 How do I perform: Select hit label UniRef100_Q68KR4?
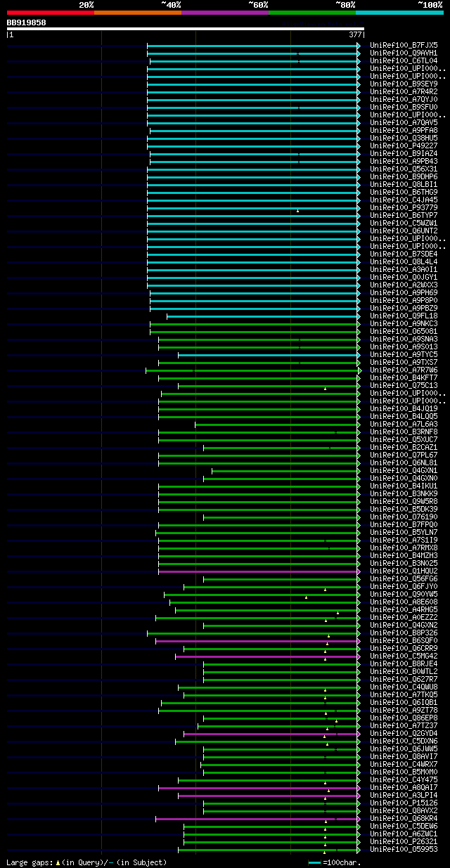[404, 818]
